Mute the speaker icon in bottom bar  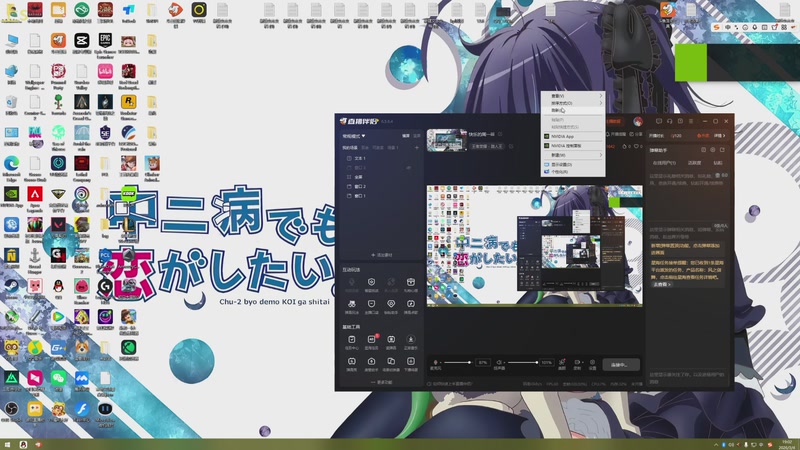point(499,362)
